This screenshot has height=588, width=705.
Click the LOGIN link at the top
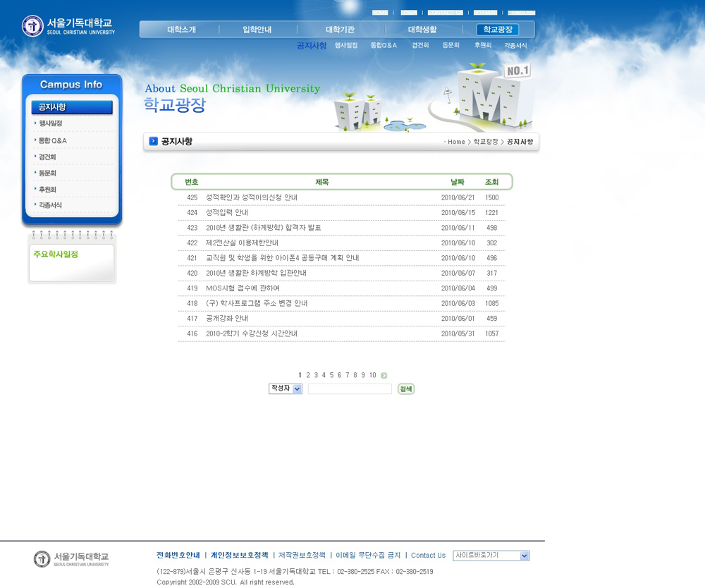point(409,13)
